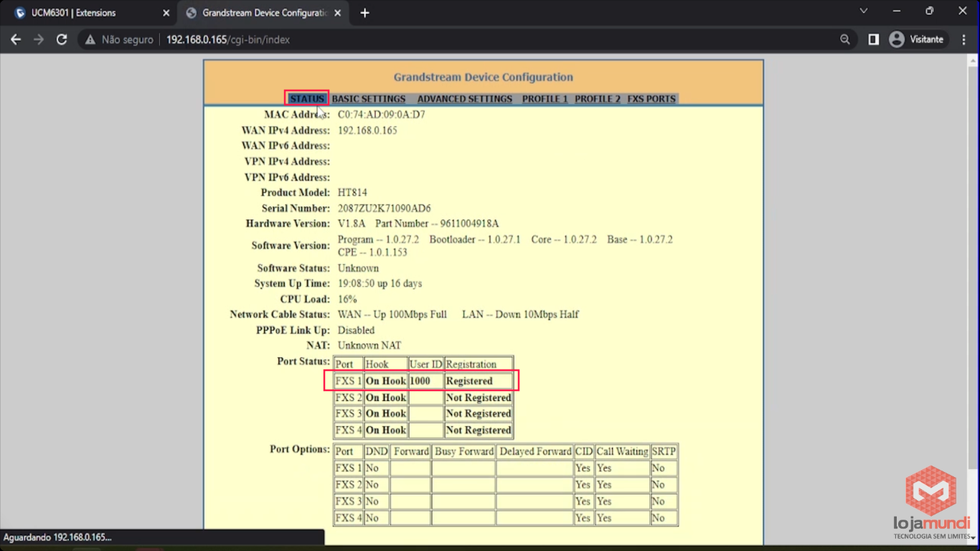The image size is (980, 551).
Task: Go to PROFILE 1 settings
Action: click(x=545, y=99)
